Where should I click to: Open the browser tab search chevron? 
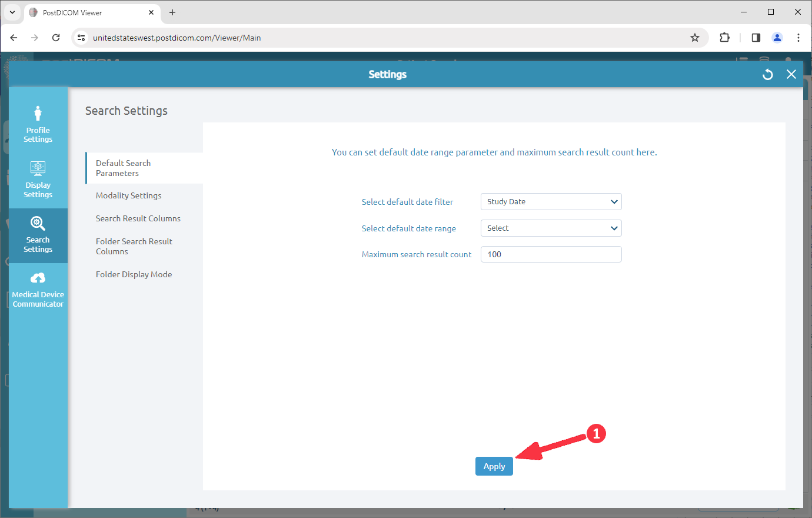coord(12,12)
